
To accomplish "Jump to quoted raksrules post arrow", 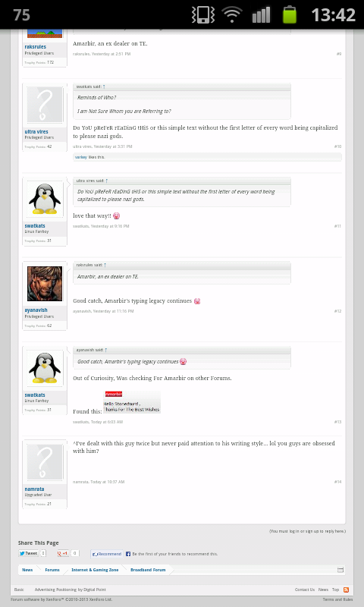I will coord(105,265).
